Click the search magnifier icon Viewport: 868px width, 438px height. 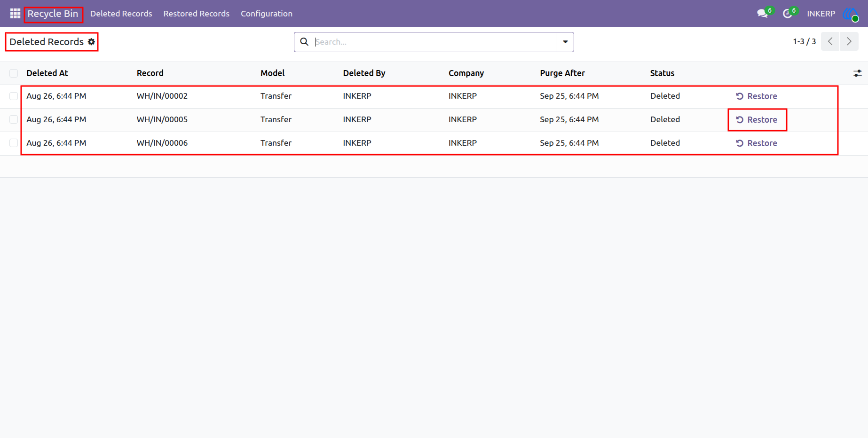click(304, 42)
